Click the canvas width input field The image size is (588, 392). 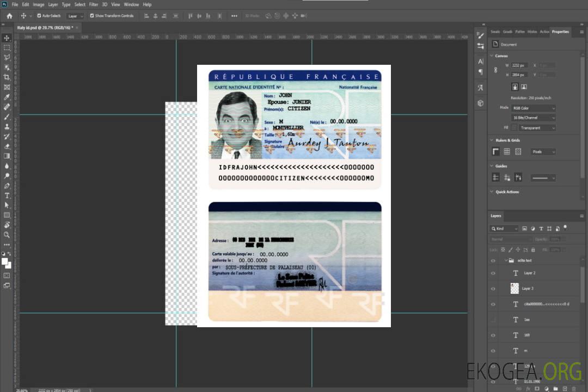coord(519,65)
